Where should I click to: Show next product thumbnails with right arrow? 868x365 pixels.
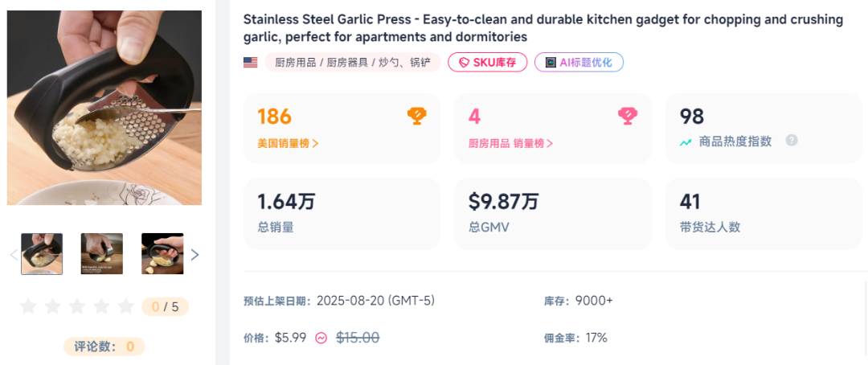pyautogui.click(x=194, y=255)
